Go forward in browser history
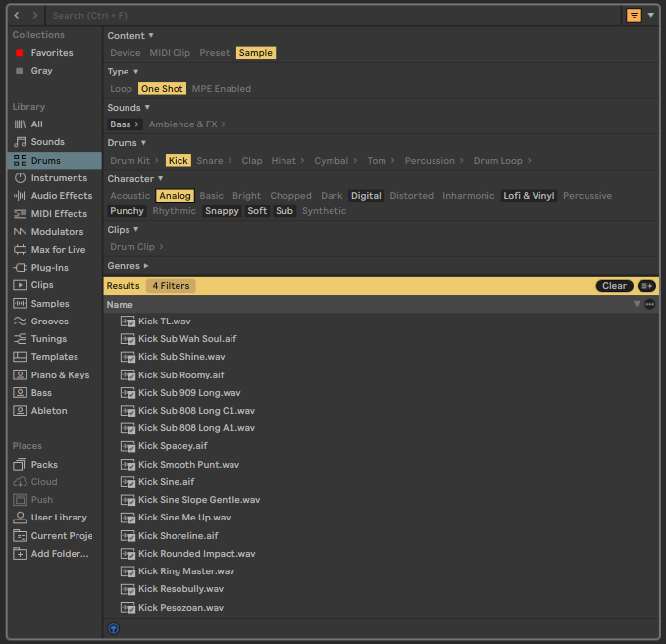Screen dimensions: 666x644 click(35, 16)
